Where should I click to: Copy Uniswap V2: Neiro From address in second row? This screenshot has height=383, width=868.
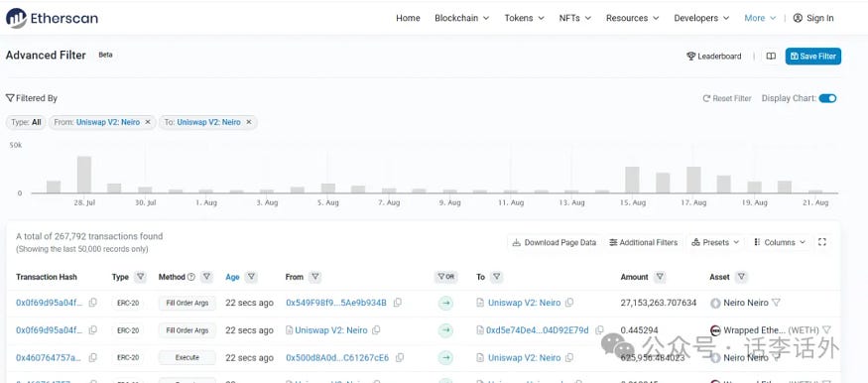(x=376, y=329)
